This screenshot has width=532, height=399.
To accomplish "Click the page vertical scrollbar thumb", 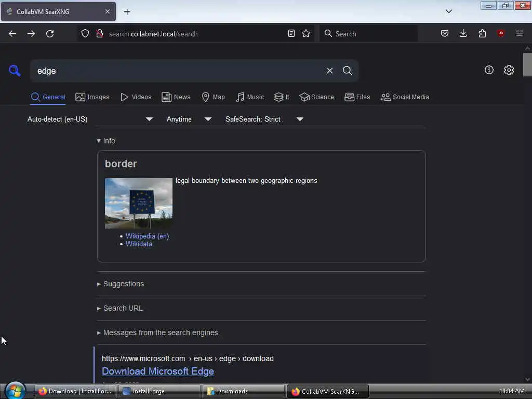I will click(x=527, y=64).
